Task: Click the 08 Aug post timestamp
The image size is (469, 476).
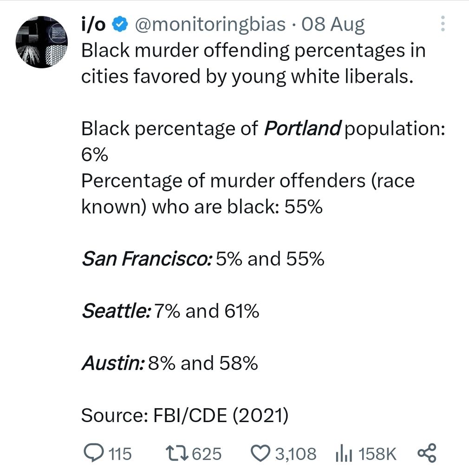Action: pyautogui.click(x=333, y=24)
